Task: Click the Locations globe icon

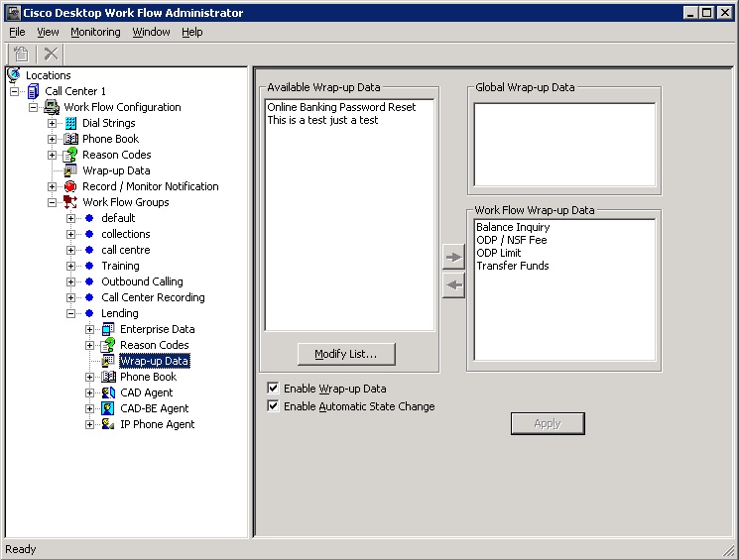Action: [x=15, y=75]
